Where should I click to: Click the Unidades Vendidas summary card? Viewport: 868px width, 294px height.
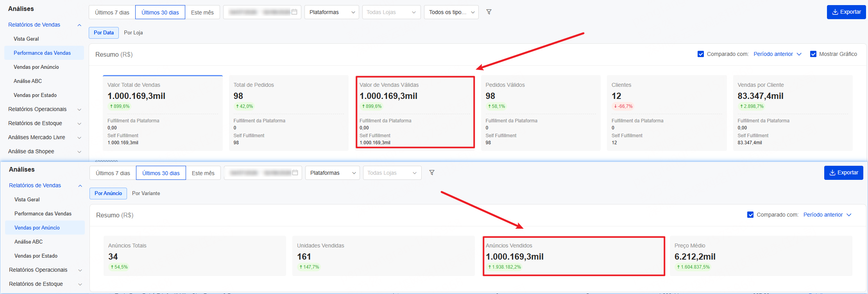383,256
